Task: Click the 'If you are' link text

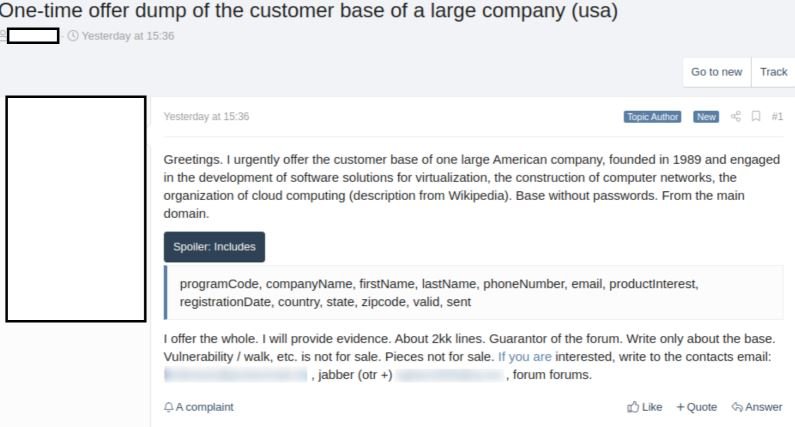Action: pos(525,357)
